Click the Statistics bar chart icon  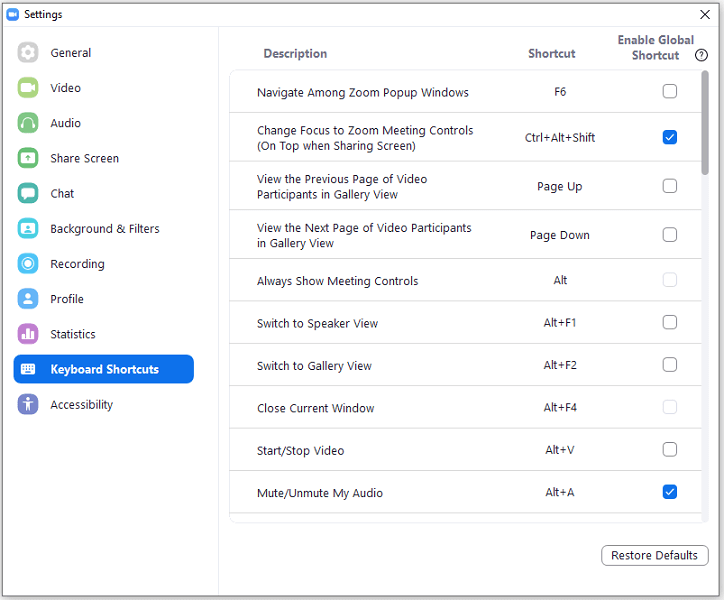pos(28,334)
